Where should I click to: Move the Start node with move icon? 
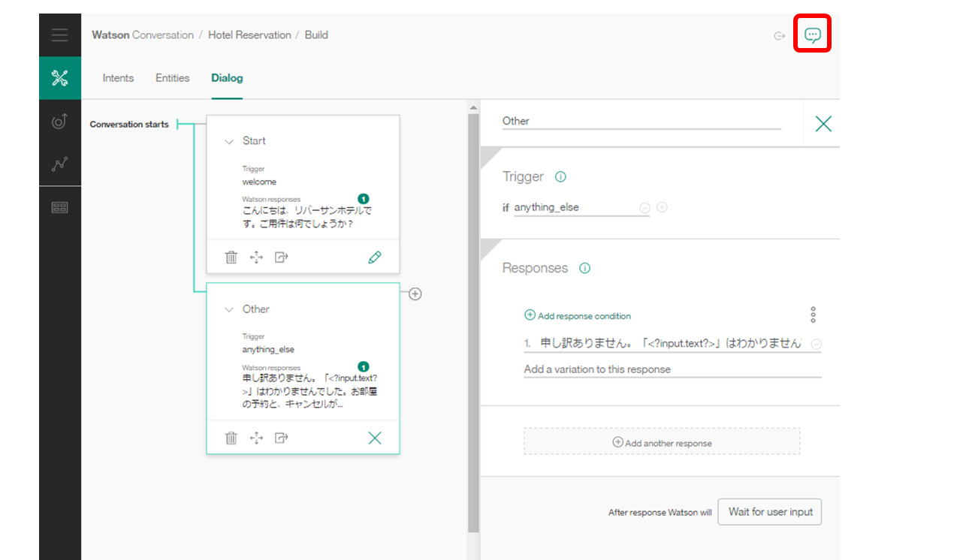[x=256, y=257]
